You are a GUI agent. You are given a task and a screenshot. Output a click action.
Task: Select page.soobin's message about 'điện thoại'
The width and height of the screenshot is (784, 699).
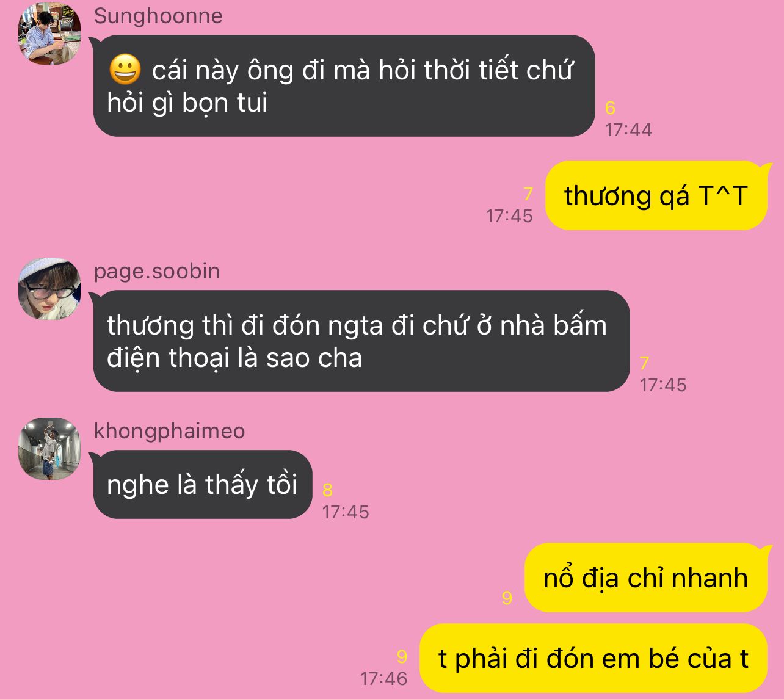coord(361,341)
